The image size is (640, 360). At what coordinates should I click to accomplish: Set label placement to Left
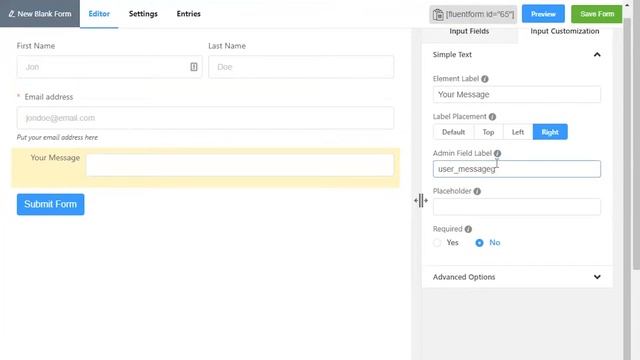(x=518, y=132)
